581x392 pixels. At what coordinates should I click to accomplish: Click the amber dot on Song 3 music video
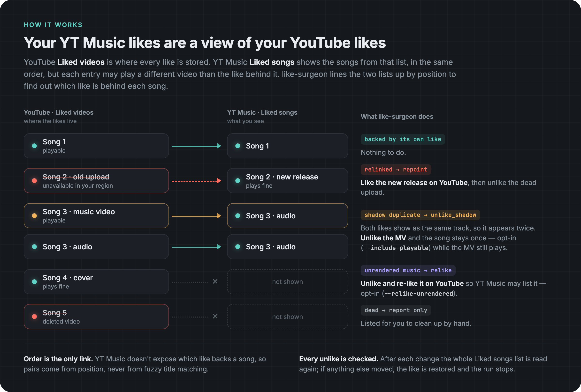pyautogui.click(x=35, y=216)
